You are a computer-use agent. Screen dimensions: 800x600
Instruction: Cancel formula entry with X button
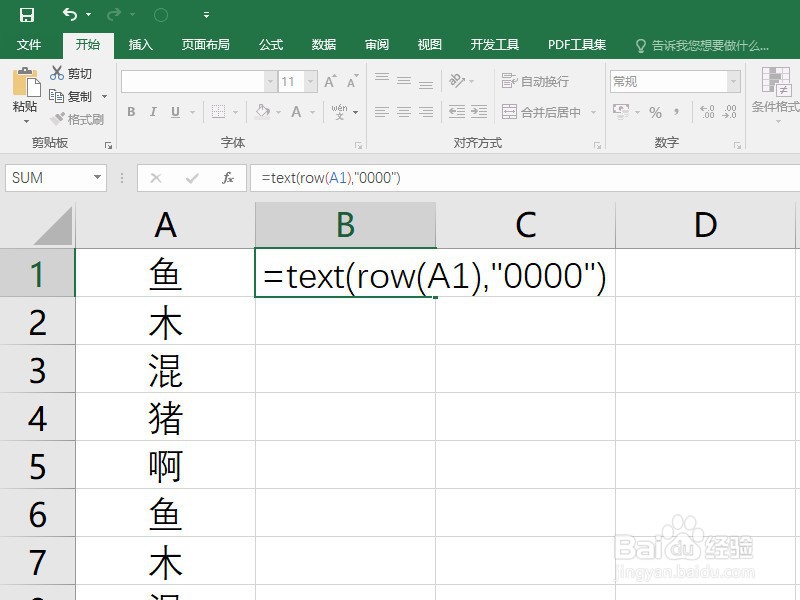tap(156, 178)
